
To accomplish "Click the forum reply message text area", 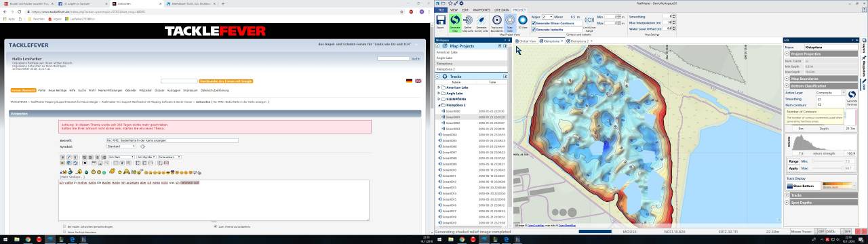I will [x=214, y=200].
